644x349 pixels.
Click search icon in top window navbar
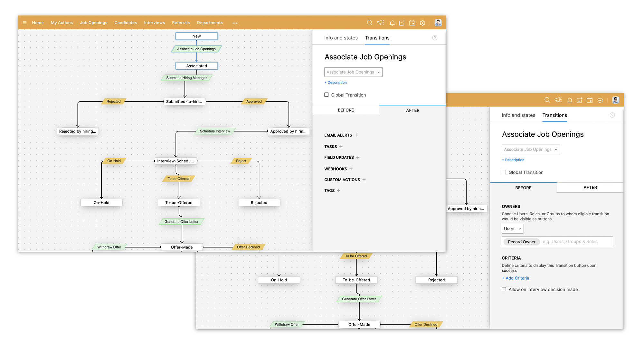370,23
